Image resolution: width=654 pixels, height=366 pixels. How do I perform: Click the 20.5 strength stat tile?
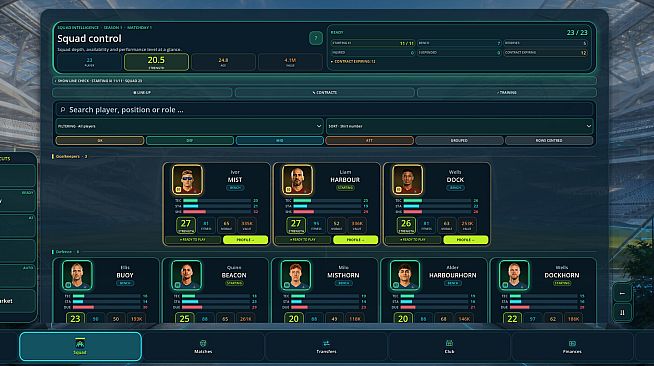pyautogui.click(x=156, y=62)
